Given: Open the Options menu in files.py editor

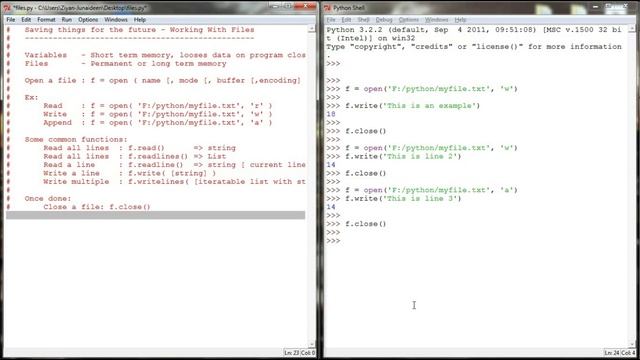Looking at the screenshot, I should pyautogui.click(x=88, y=20).
